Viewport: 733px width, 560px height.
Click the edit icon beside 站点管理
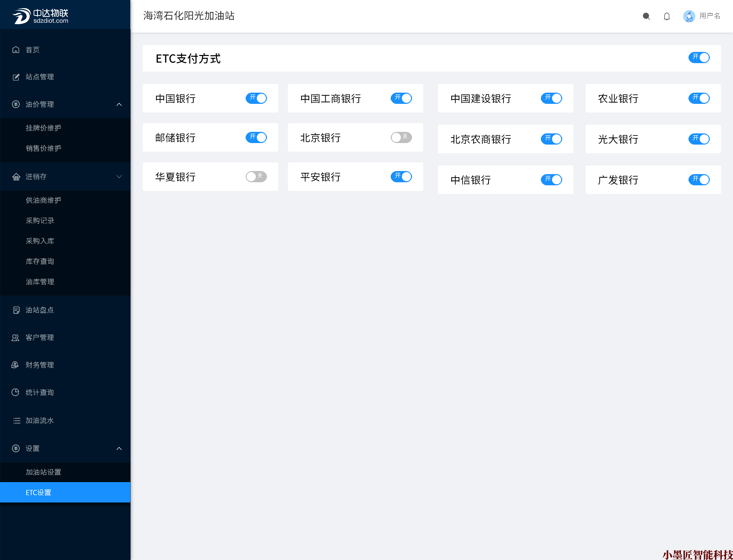[16, 77]
